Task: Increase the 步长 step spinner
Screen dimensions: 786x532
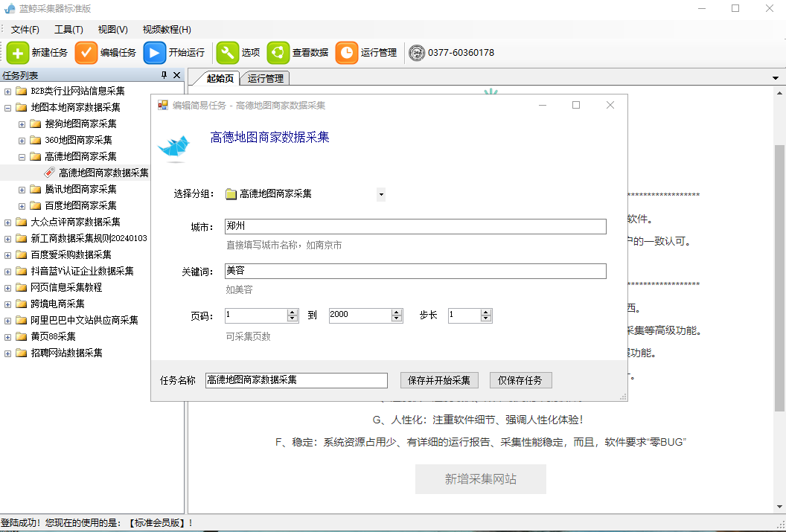Action: point(485,312)
